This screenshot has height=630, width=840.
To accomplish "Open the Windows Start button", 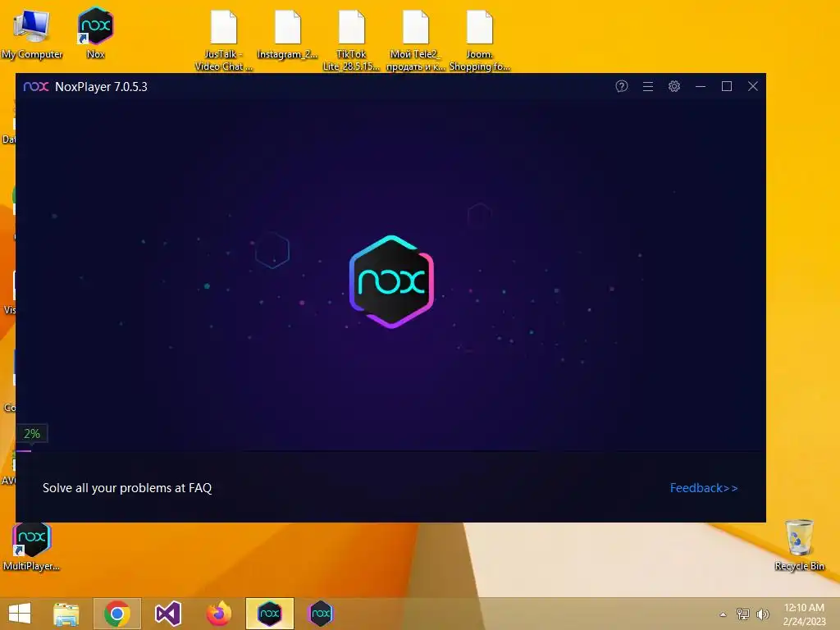I will 20,614.
